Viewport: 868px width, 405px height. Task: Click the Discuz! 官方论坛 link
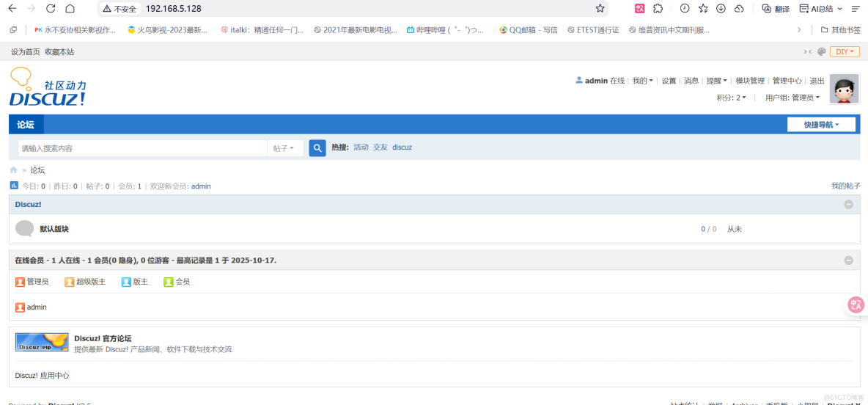pyautogui.click(x=103, y=338)
